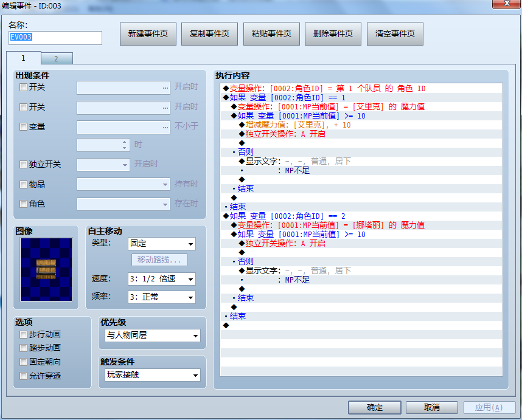Tick the 独立开关 condition checkbox
Screen dimensions: 522x420
point(23,164)
